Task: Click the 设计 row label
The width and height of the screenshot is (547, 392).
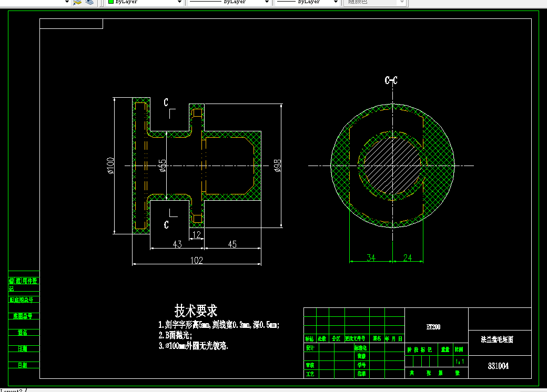Action: [310, 348]
